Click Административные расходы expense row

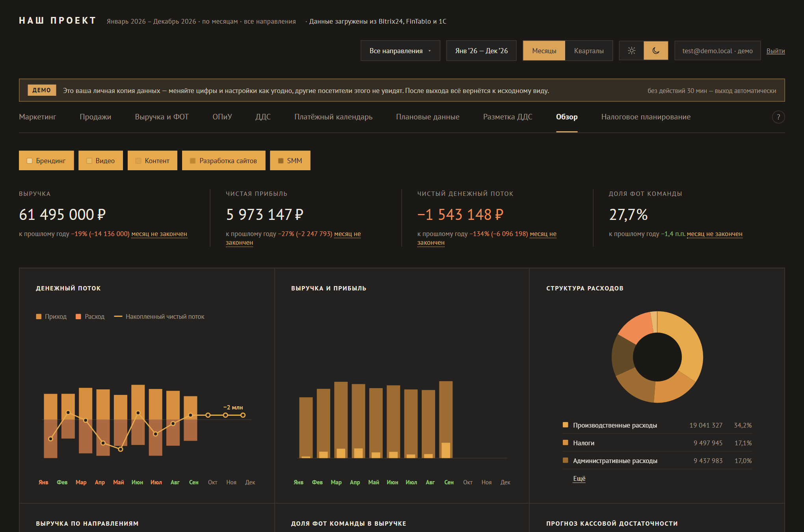coord(657,461)
